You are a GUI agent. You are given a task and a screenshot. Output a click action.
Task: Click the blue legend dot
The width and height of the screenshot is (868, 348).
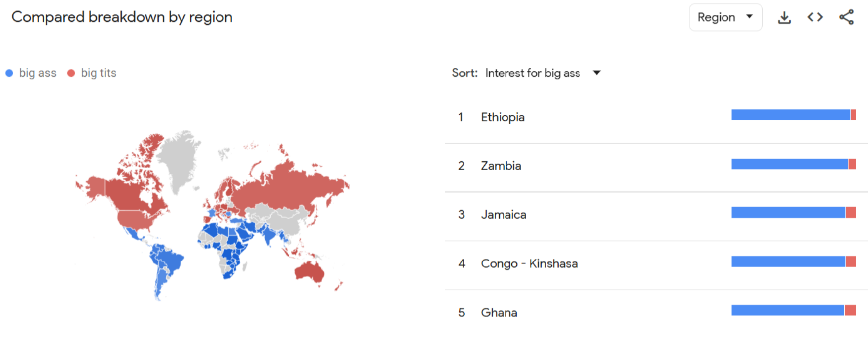click(9, 73)
